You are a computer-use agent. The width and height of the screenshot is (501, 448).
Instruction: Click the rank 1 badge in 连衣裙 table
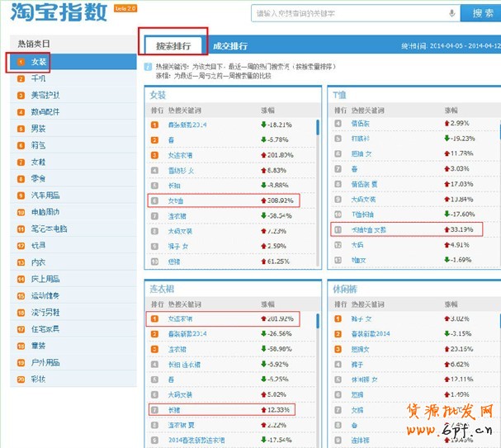[x=154, y=318]
